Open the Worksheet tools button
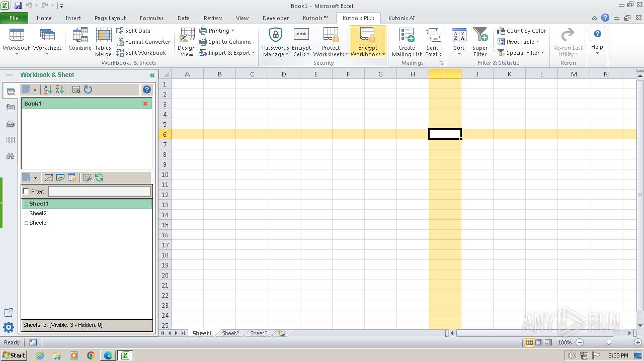This screenshot has width=644, height=362. (47, 42)
